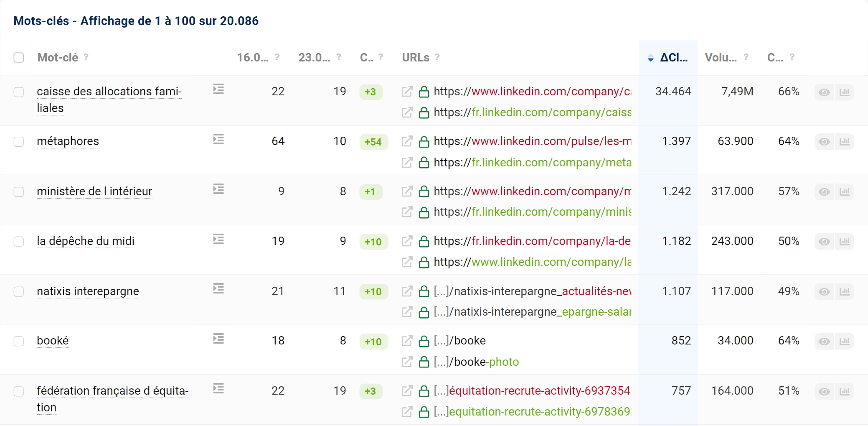Show help for the URLs column
This screenshot has width=868, height=426.
[437, 57]
